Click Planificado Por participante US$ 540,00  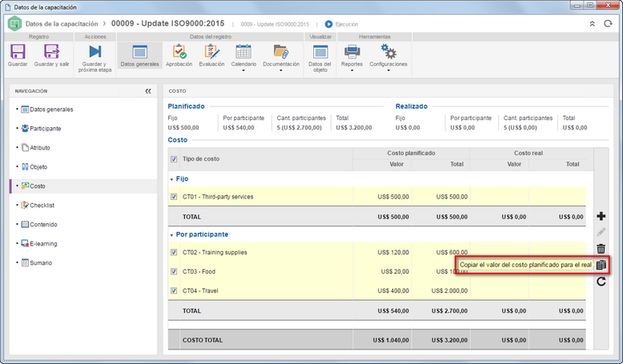coord(239,127)
